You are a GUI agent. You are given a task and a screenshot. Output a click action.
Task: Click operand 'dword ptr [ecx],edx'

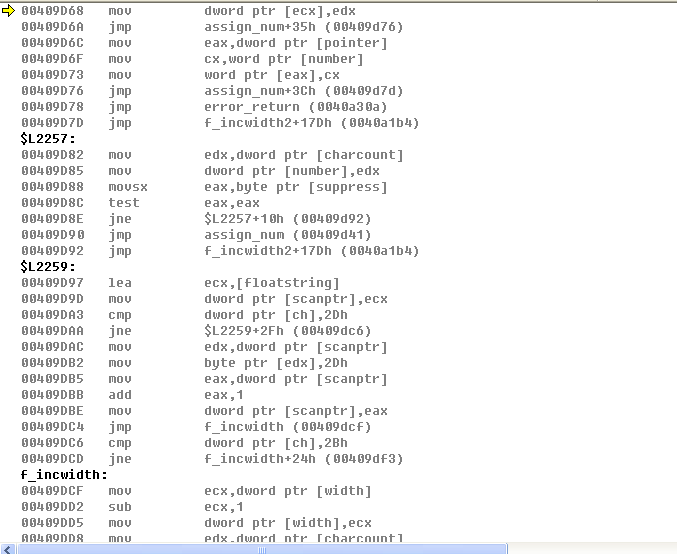pos(280,11)
